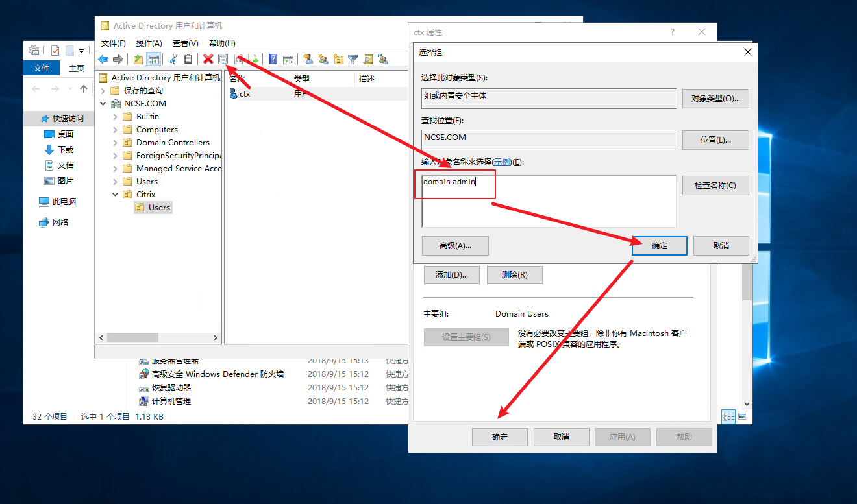Click the Help question mark toolbar icon
This screenshot has height=504, width=857.
tap(273, 59)
